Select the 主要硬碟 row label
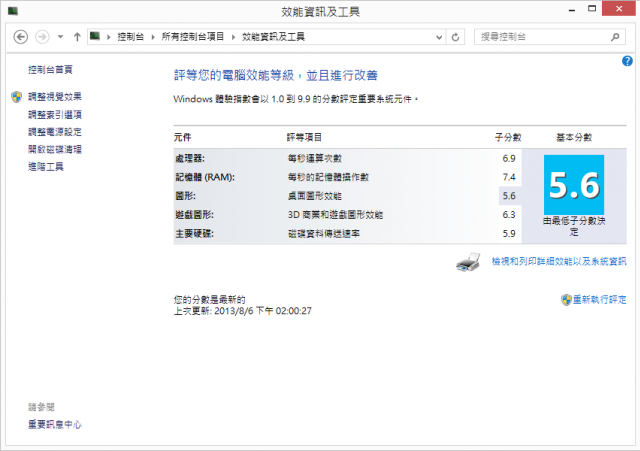This screenshot has width=640, height=451. [x=194, y=234]
